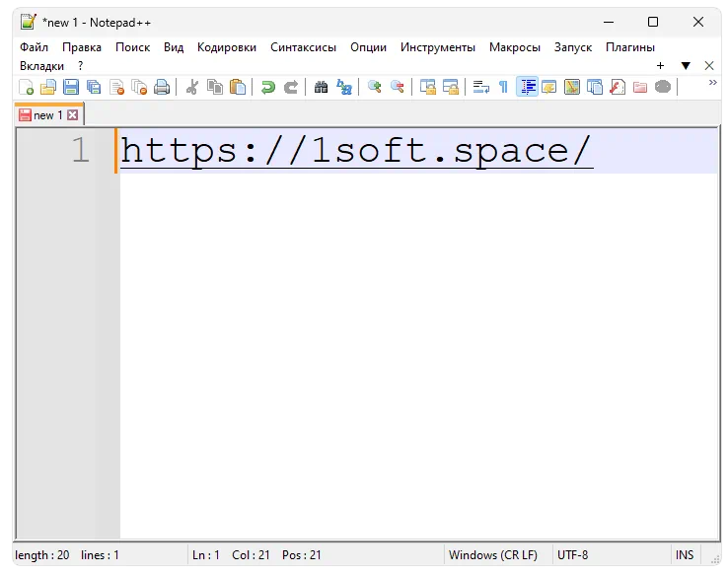This screenshot has width=728, height=575.
Task: Open the Файл menu
Action: [34, 47]
